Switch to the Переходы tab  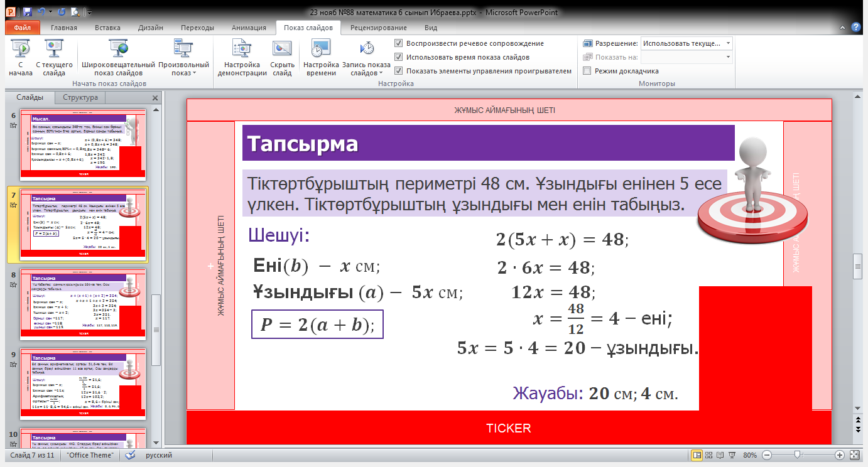pyautogui.click(x=197, y=28)
